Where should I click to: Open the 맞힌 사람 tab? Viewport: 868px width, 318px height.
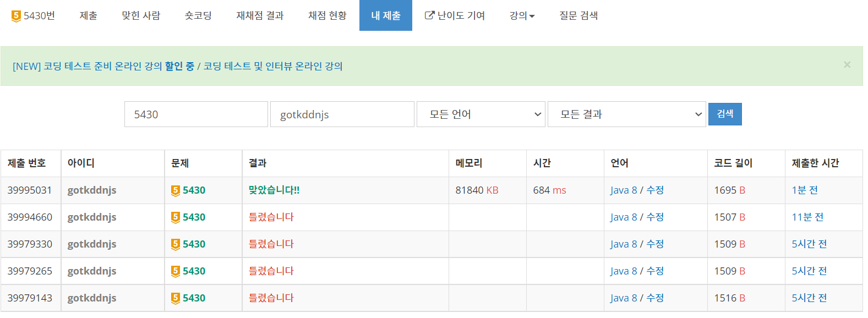pyautogui.click(x=141, y=15)
